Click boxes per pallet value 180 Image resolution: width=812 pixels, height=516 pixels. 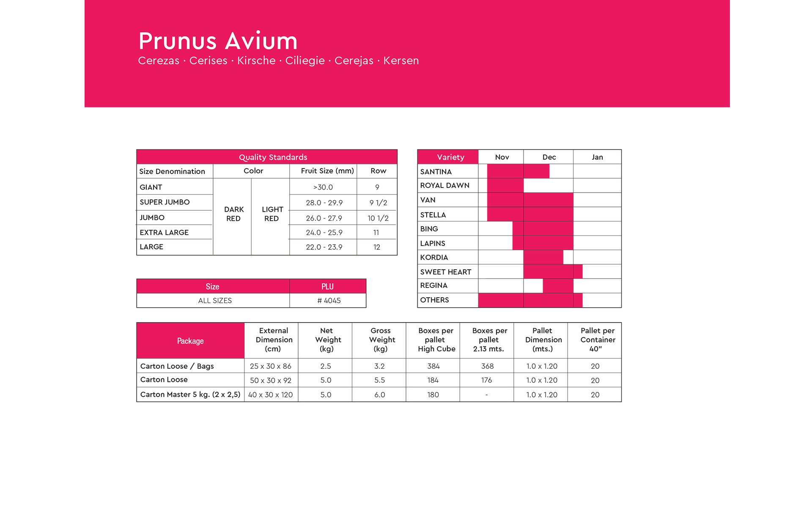(x=433, y=395)
